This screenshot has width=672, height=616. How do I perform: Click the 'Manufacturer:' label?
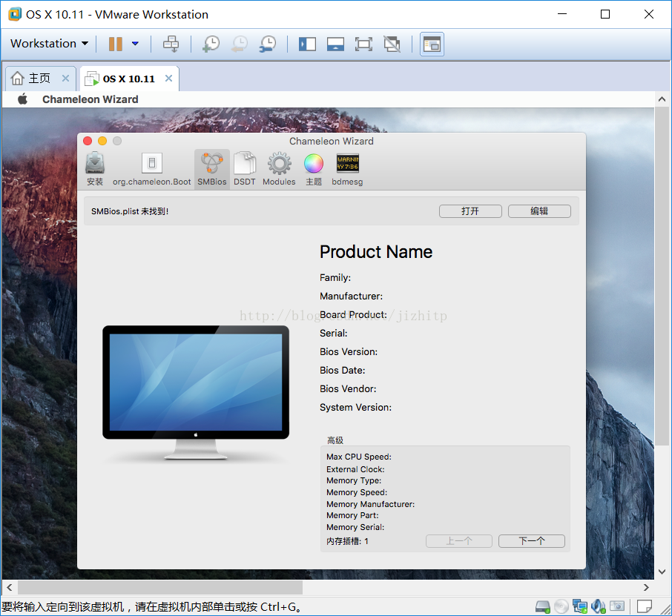pos(351,296)
